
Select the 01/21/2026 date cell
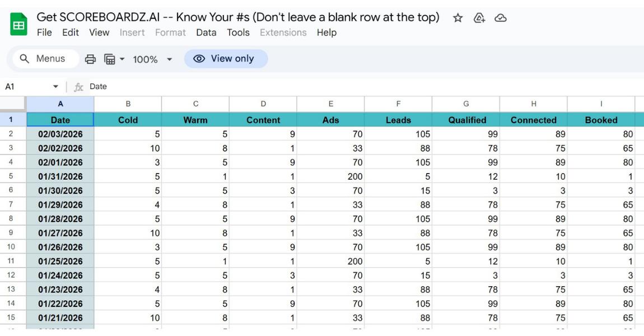60,318
